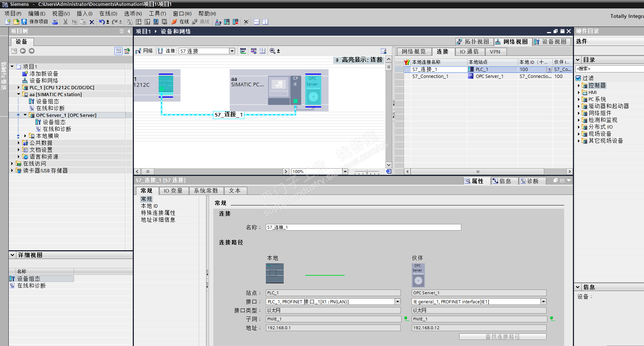Image resolution: width=644 pixels, height=346 pixels.
Task: Open the 信息 info tab in the inspector
Action: click(505, 181)
